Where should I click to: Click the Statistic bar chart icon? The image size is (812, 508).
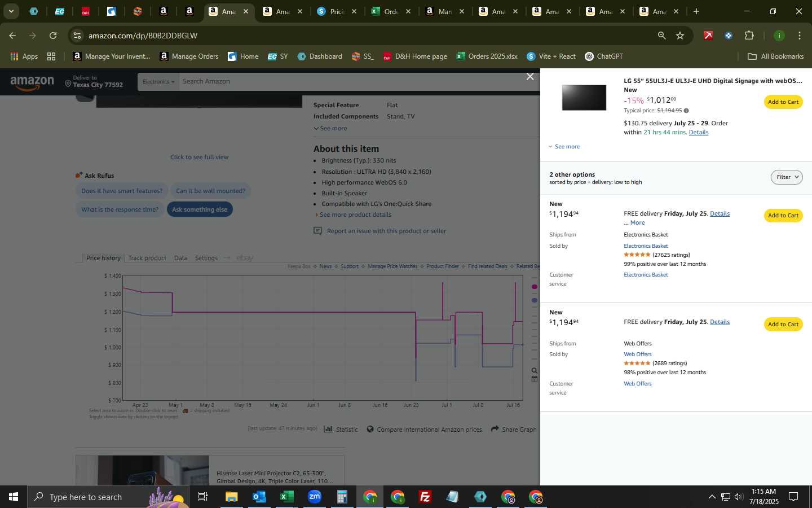(x=328, y=429)
